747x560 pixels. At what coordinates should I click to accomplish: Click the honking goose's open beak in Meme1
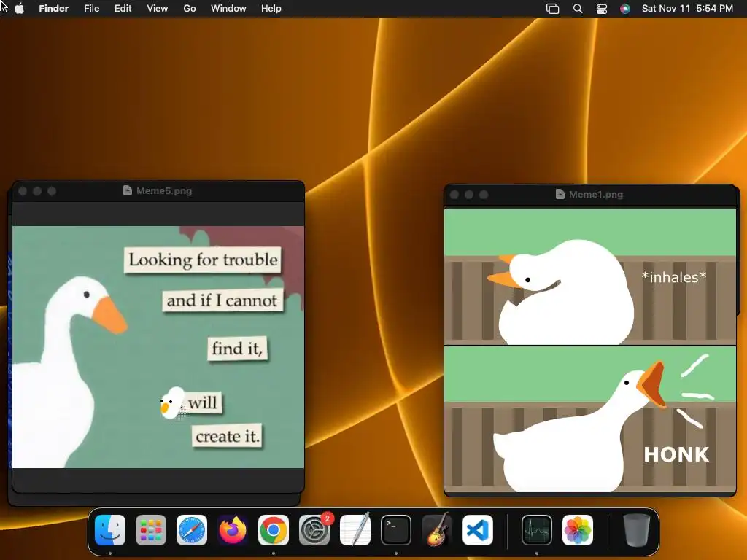click(653, 385)
